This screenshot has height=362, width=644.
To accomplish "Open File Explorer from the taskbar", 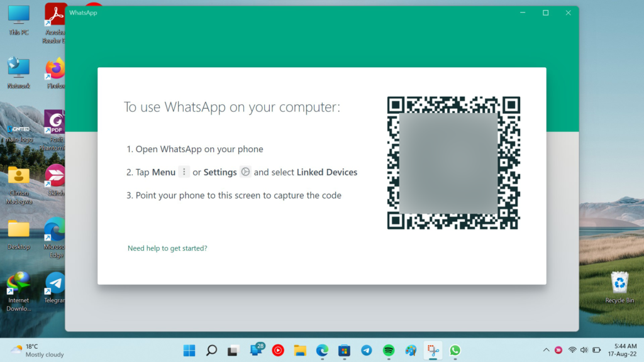I will point(300,351).
